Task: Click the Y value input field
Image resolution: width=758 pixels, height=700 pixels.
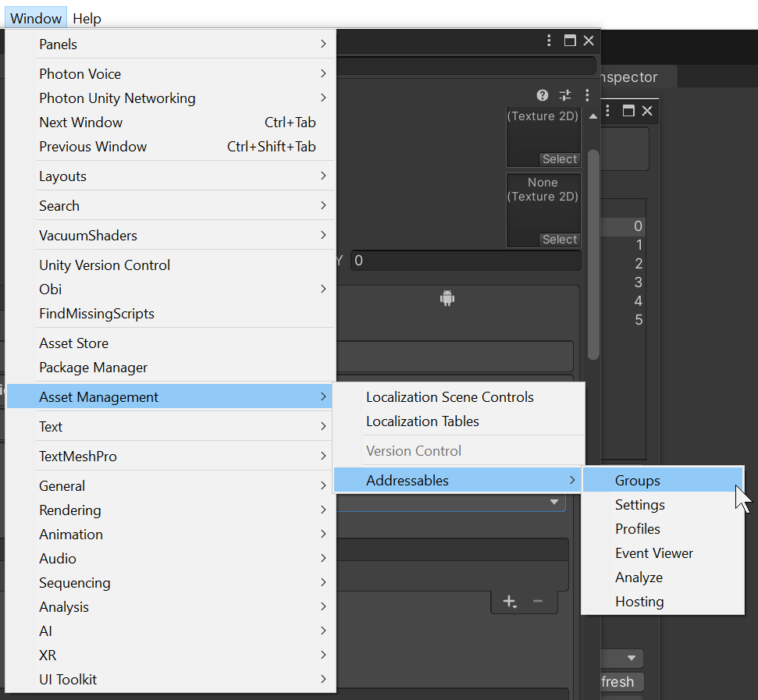Action: pos(465,261)
